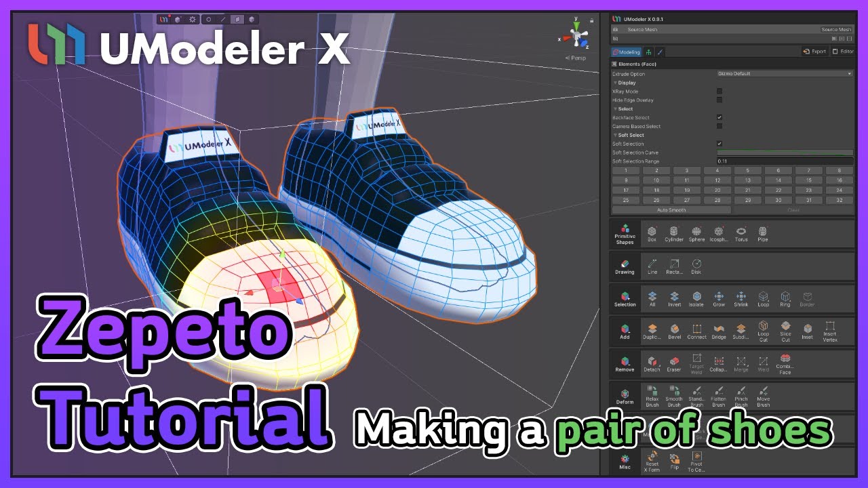Viewport: 868px width, 488px height.
Task: Invert the current selection
Action: point(674,299)
